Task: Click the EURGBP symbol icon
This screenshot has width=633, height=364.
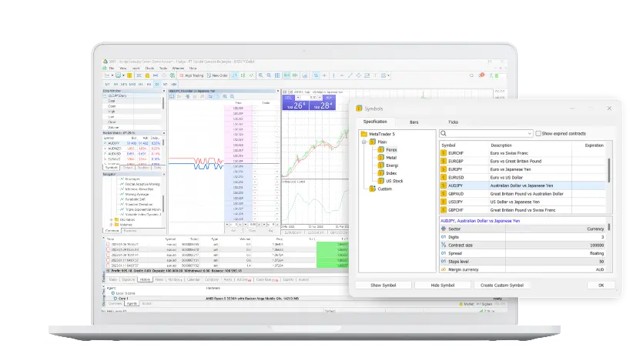Action: 444,162
